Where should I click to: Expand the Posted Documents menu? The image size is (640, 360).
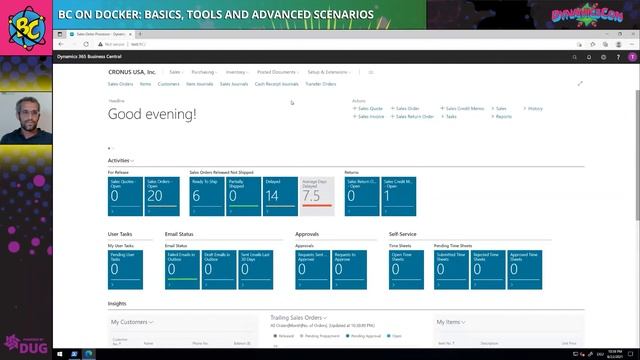tap(278, 72)
